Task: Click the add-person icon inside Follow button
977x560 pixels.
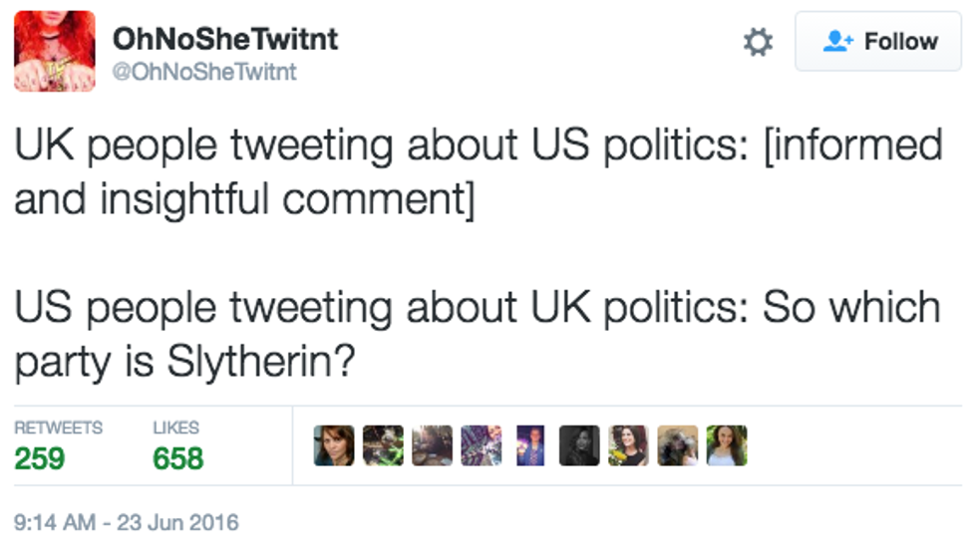Action: tap(835, 42)
